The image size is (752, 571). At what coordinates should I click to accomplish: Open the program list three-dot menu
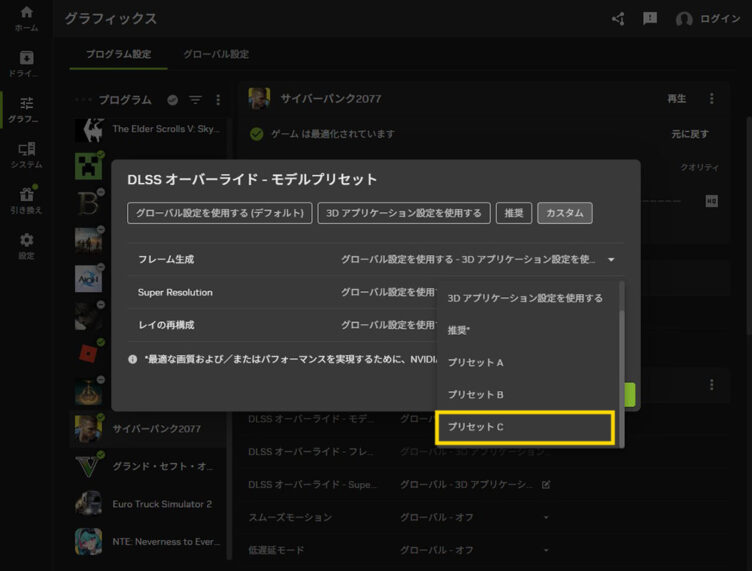tap(218, 100)
